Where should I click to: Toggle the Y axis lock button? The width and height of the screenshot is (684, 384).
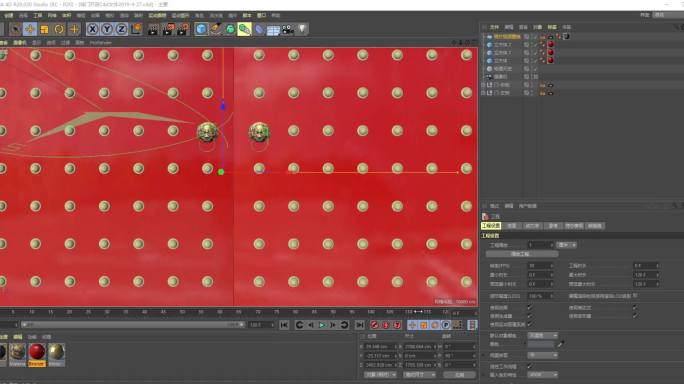pyautogui.click(x=107, y=29)
